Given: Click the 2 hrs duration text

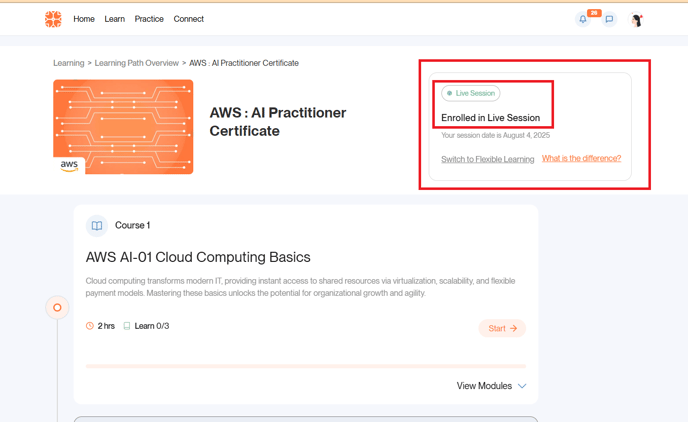Looking at the screenshot, I should click(106, 326).
